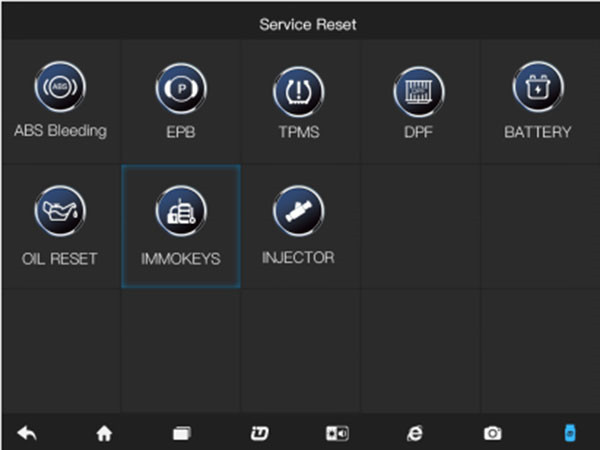Open the blue VCI connection icon

[x=570, y=433]
